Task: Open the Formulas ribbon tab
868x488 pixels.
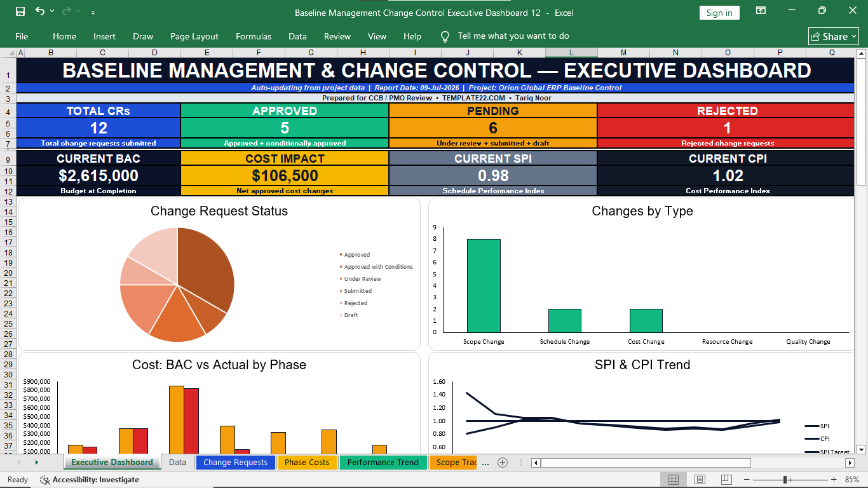Action: click(254, 36)
